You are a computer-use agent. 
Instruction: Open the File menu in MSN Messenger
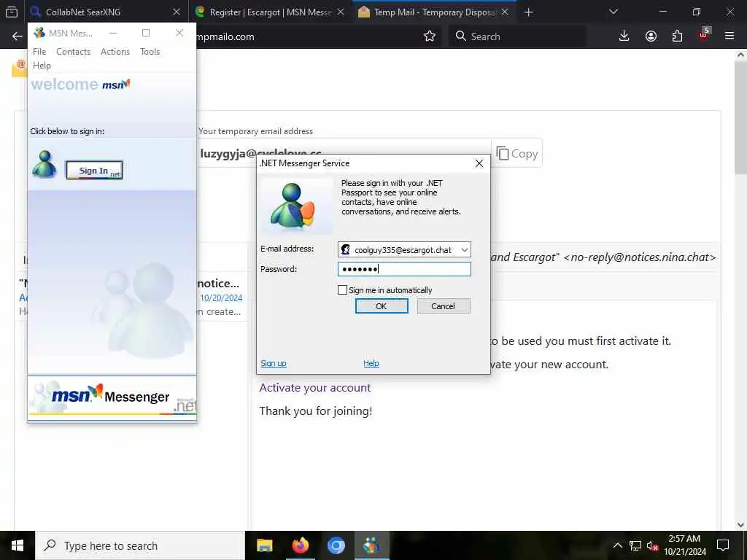(x=39, y=52)
